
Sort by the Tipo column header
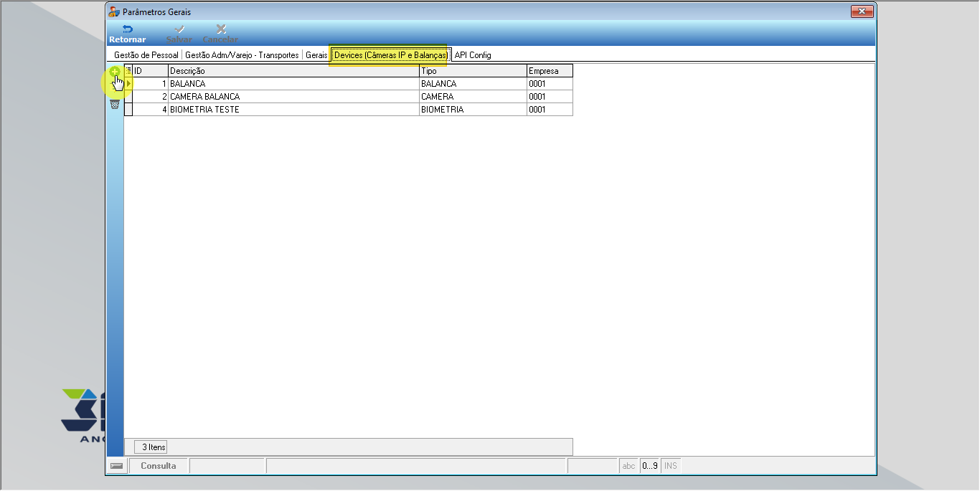tap(473, 71)
